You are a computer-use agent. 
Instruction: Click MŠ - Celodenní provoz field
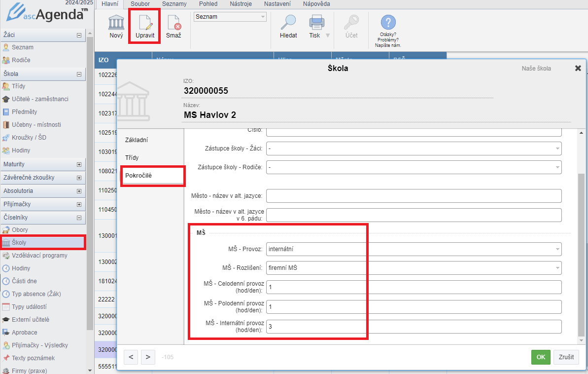(x=414, y=287)
